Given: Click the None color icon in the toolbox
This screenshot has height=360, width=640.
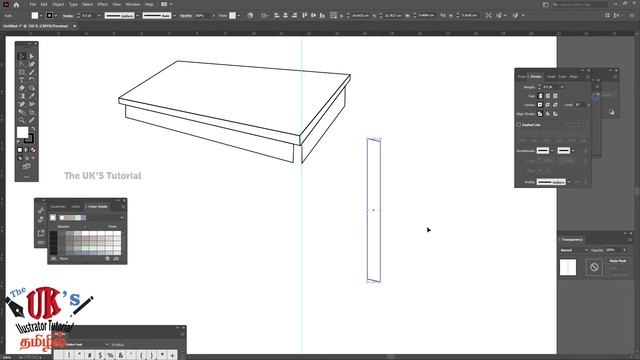Looking at the screenshot, I should 33,150.
